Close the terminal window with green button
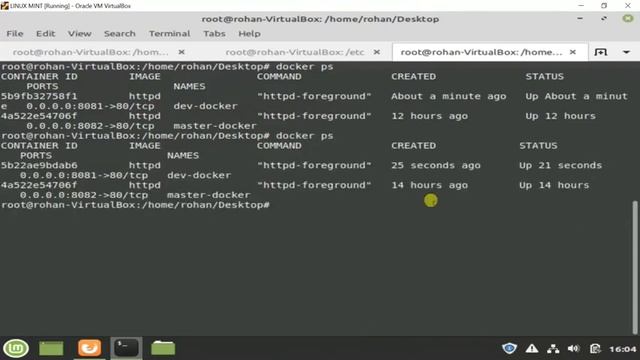Image resolution: width=640 pixels, height=360 pixels. point(628,19)
